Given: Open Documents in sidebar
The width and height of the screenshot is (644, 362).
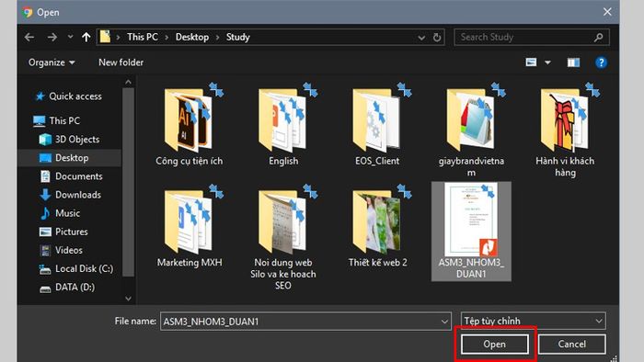Looking at the screenshot, I should 71,176.
